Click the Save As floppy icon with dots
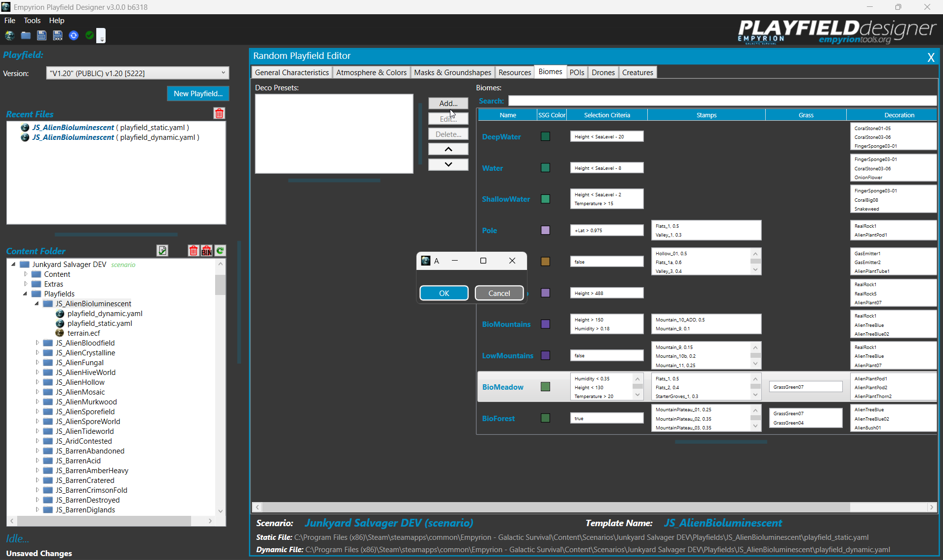This screenshot has height=560, width=943. [58, 35]
